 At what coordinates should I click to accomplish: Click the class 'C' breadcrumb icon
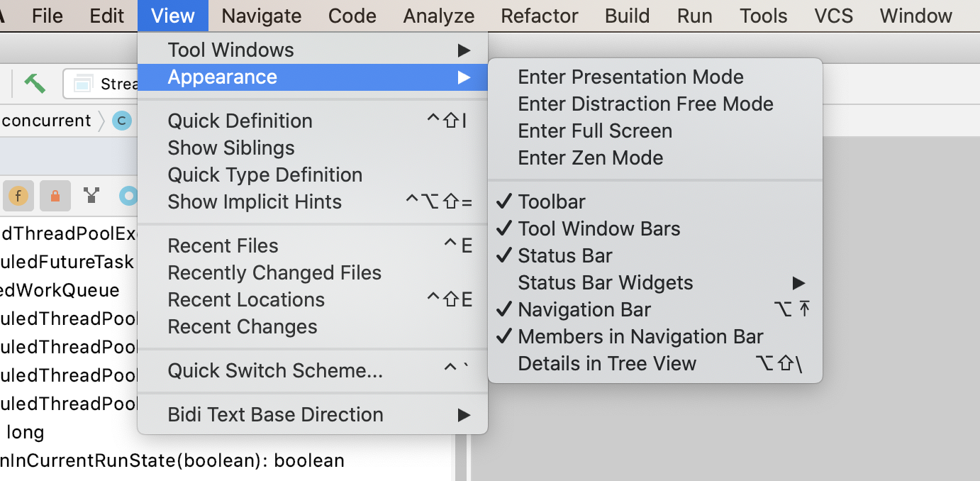tap(122, 121)
